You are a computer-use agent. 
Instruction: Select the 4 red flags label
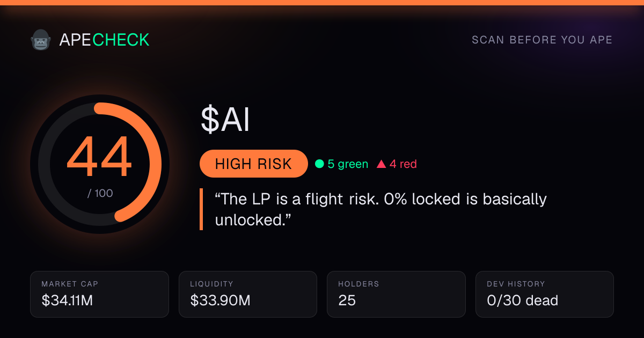[x=403, y=164]
